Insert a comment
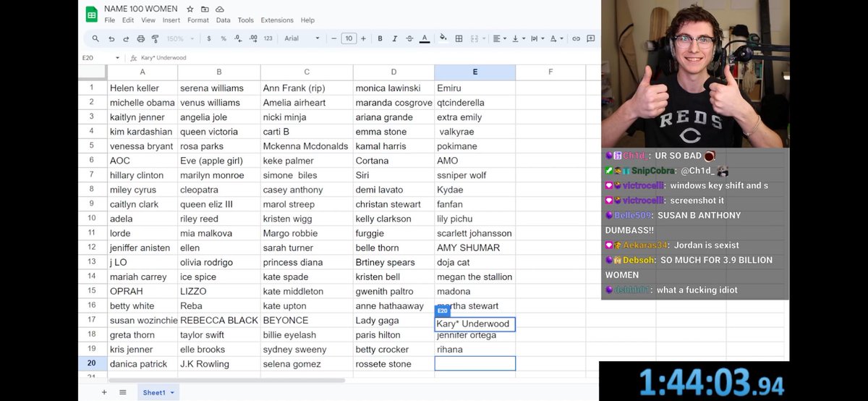 tap(591, 38)
